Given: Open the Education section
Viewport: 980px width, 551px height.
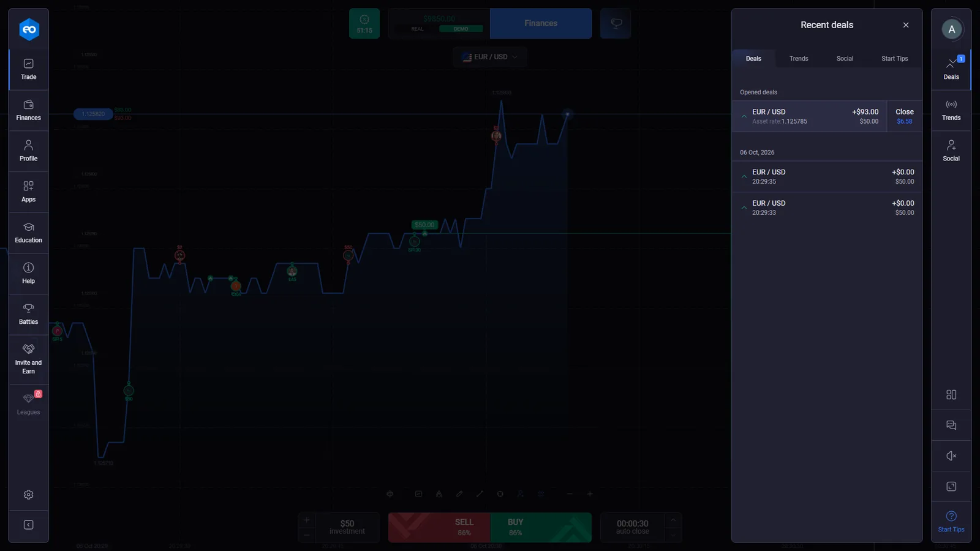Looking at the screenshot, I should pos(29,233).
